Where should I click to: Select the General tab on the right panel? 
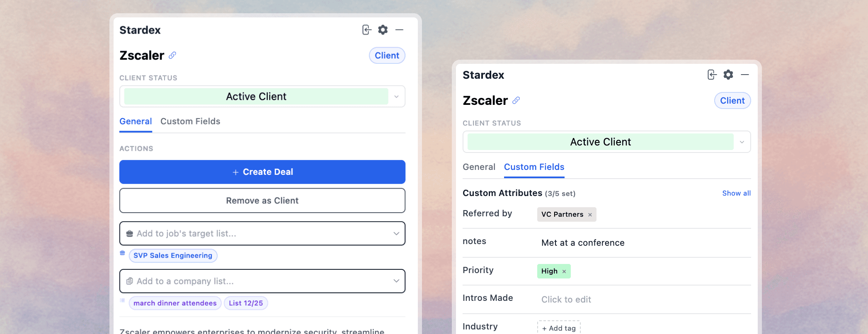coord(479,167)
